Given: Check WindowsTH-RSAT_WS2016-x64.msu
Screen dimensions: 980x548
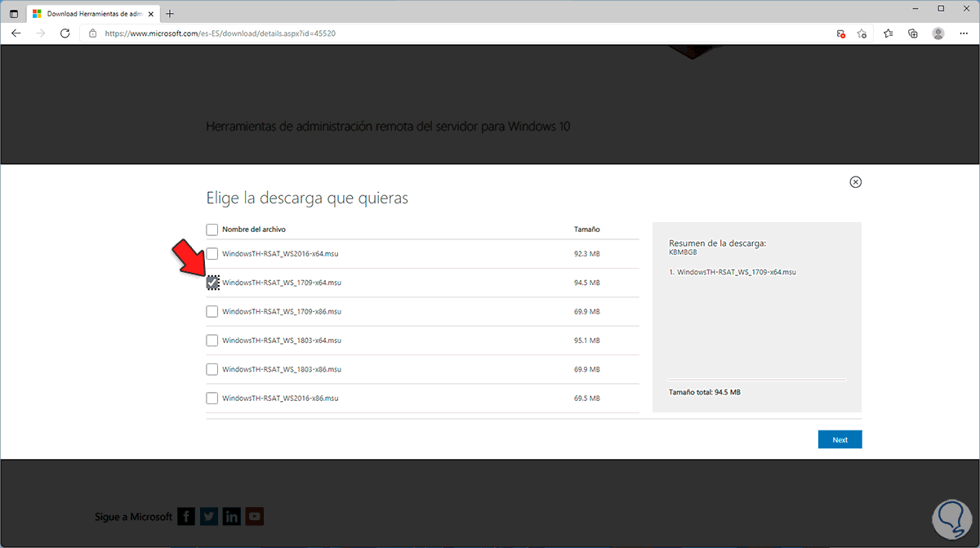Looking at the screenshot, I should (x=212, y=254).
